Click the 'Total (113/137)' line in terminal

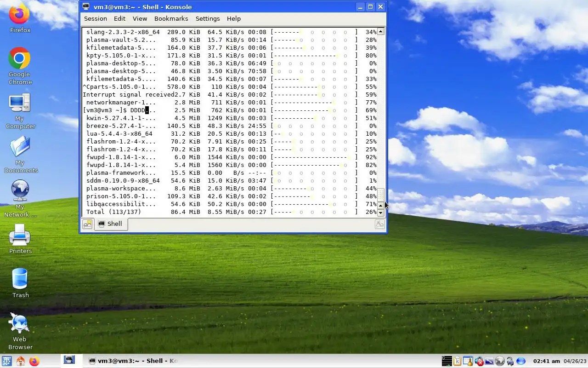(230, 212)
